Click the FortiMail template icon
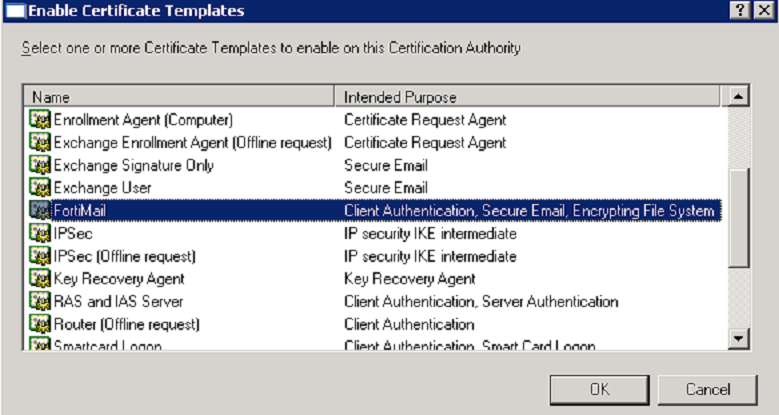The height and width of the screenshot is (415, 779). point(40,211)
